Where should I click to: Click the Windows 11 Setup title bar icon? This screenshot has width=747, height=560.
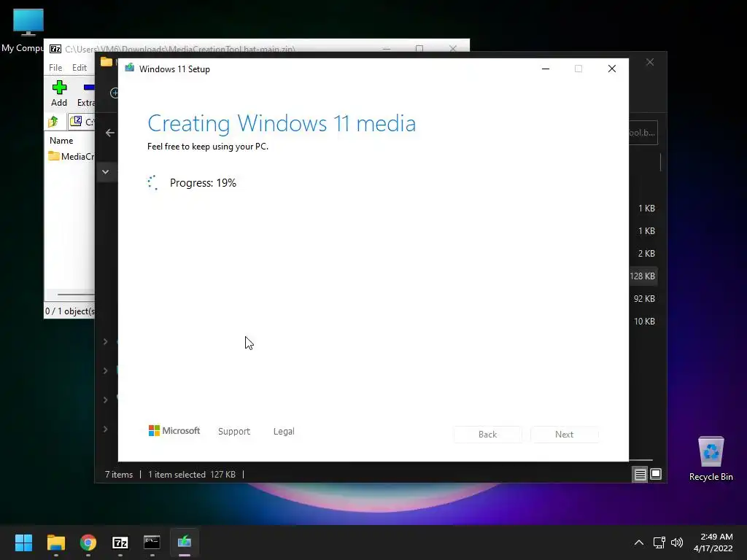(129, 69)
